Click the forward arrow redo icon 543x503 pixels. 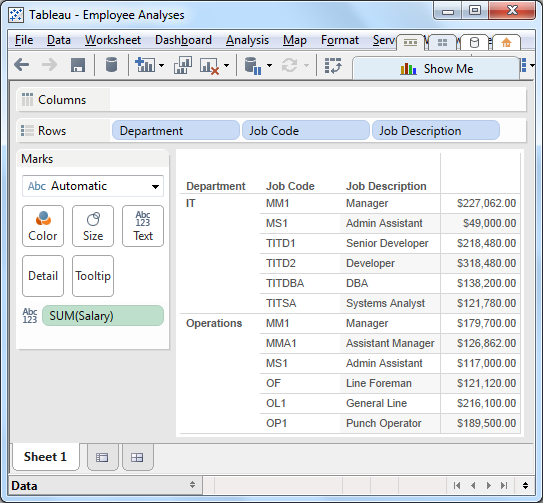49,65
